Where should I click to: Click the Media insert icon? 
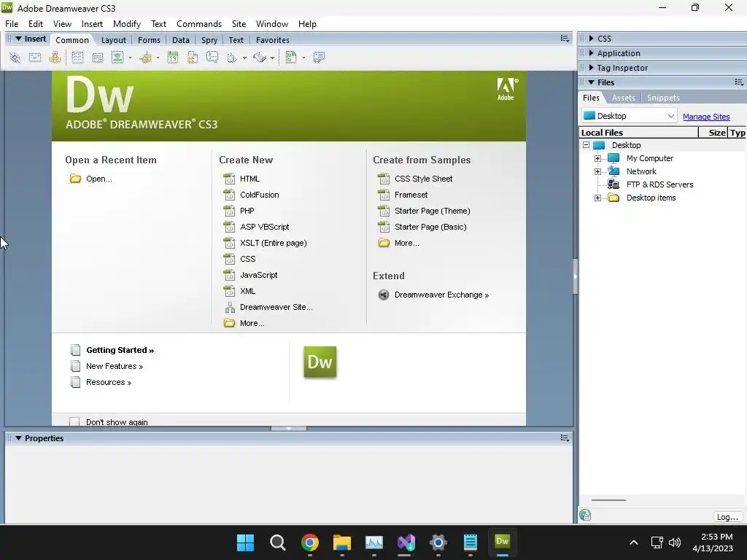click(146, 58)
